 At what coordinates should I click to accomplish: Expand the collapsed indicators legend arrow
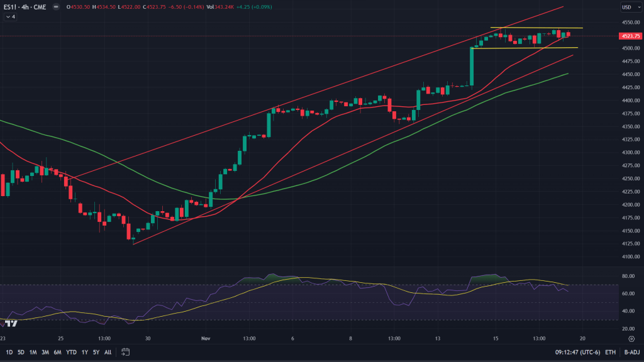[11, 17]
